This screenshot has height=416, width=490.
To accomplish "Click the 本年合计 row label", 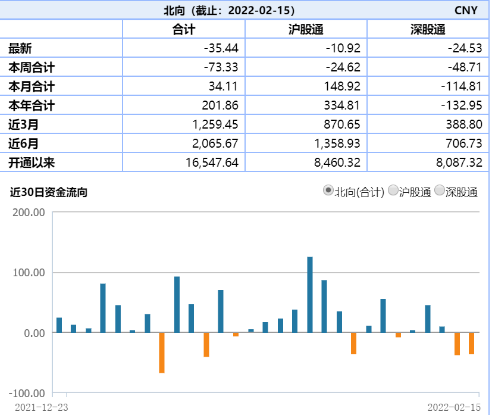I will [x=32, y=106].
